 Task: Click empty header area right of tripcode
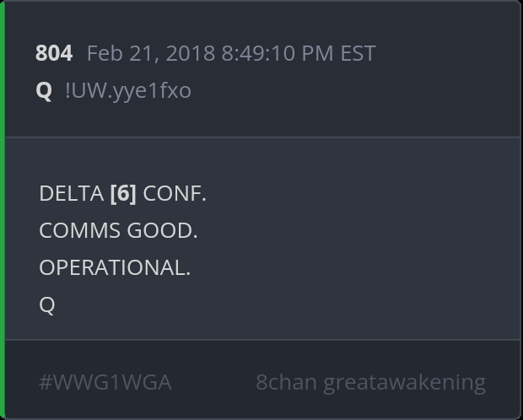pyautogui.click(x=354, y=89)
